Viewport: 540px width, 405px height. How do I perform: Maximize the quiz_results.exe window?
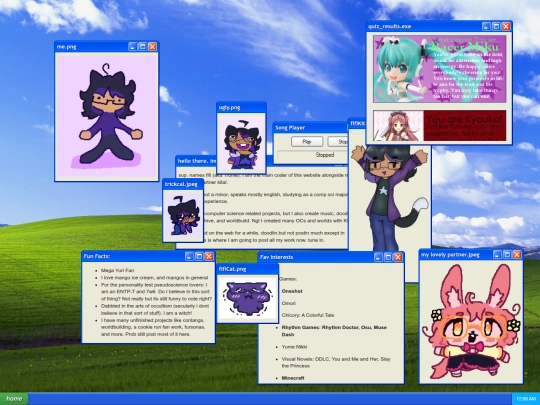coord(496,26)
